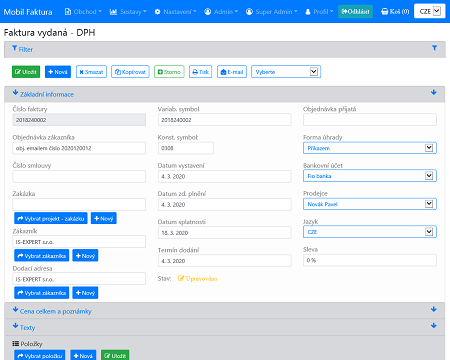The height and width of the screenshot is (360, 450).
Task: Expand the Filter panel header
Action: coord(225,49)
